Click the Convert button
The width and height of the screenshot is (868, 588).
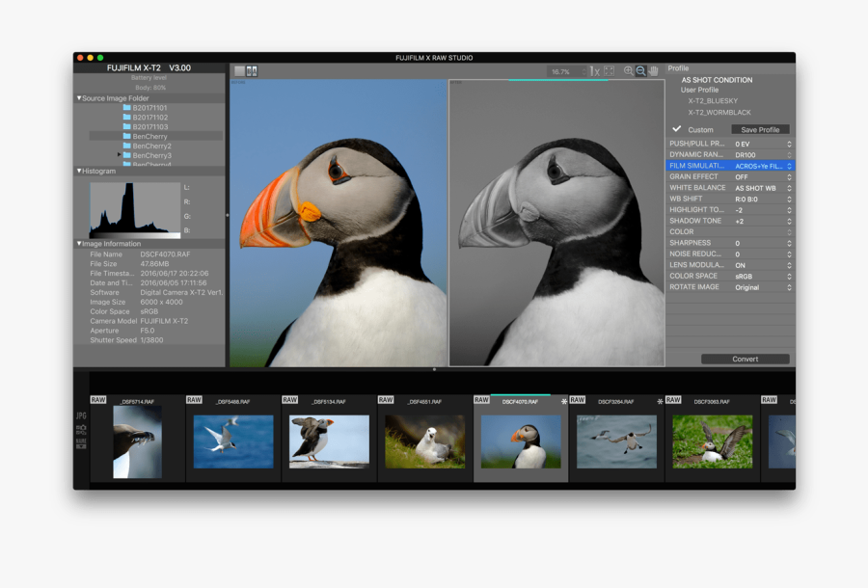coord(745,359)
